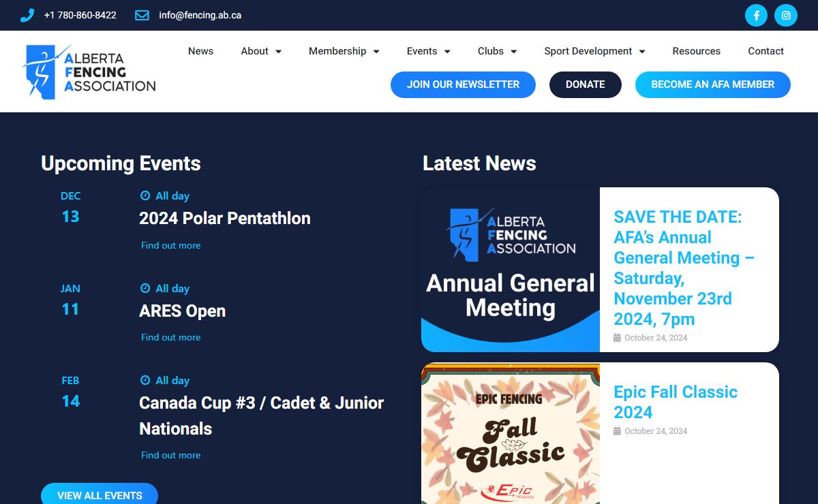Screen dimensions: 818x504
Task: Open the News menu item
Action: [200, 51]
